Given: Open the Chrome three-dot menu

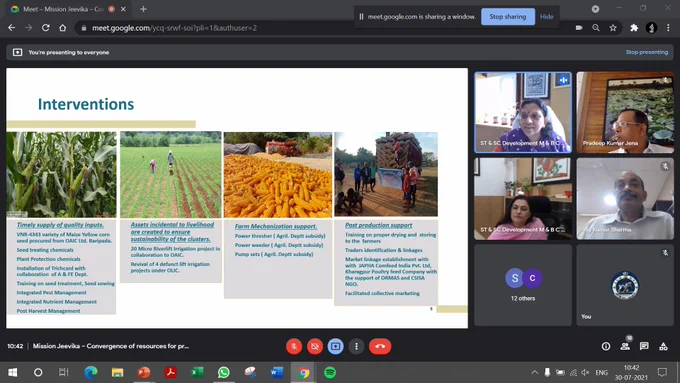Looking at the screenshot, I should 668,28.
